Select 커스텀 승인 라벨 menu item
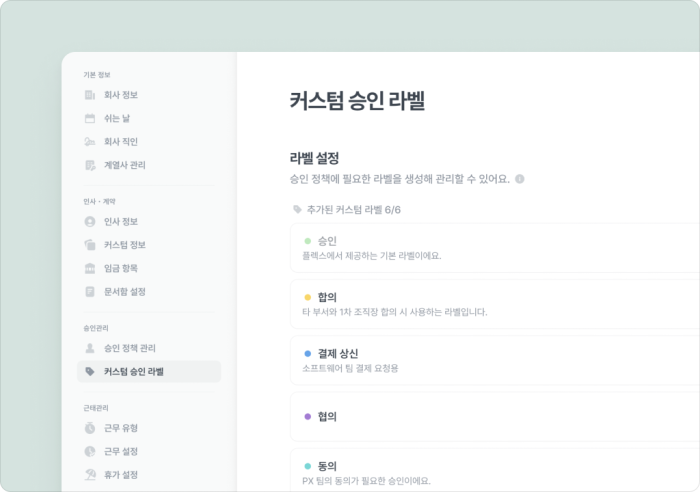Image resolution: width=700 pixels, height=492 pixels. [149, 371]
